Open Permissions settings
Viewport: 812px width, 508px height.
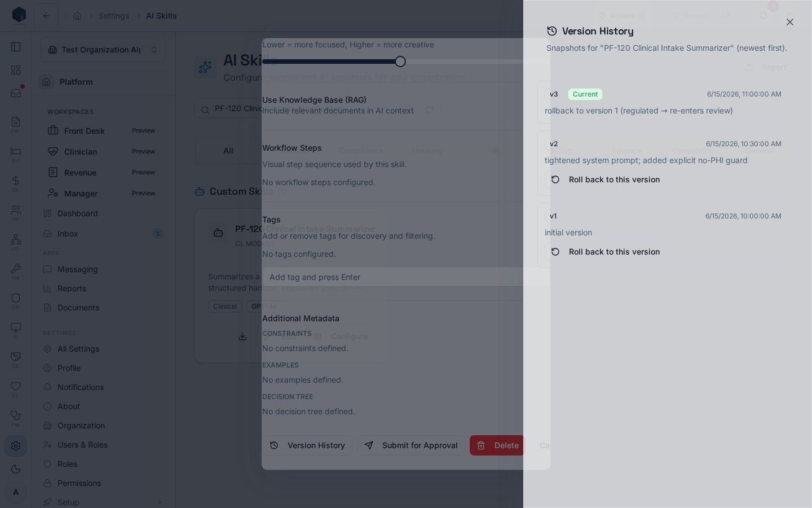tap(103, 483)
